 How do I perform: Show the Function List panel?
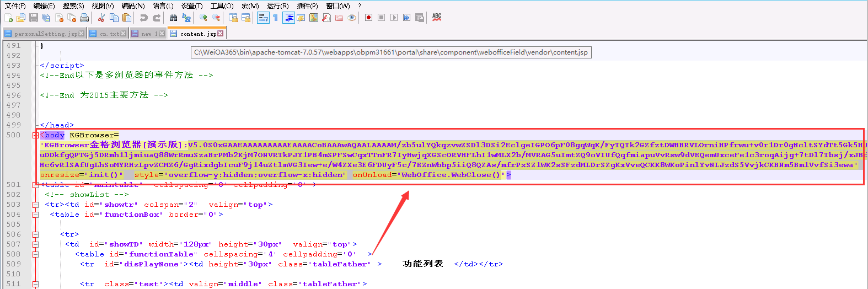point(326,18)
